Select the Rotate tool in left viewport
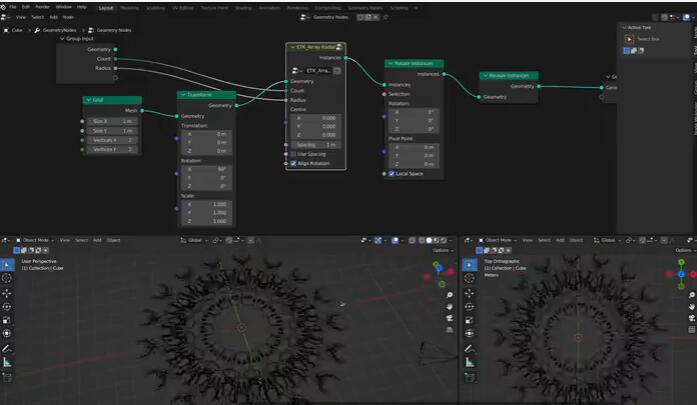The height and width of the screenshot is (405, 697). pos(7,307)
